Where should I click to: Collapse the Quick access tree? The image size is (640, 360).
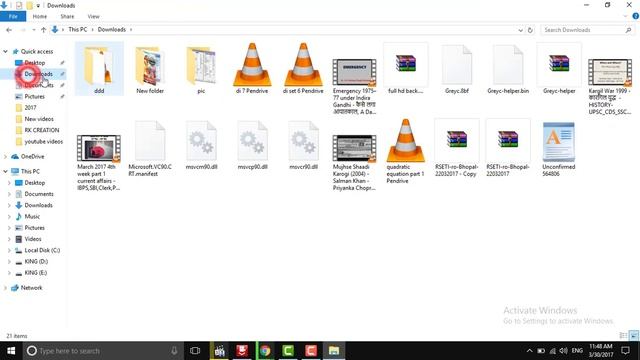coord(5,51)
